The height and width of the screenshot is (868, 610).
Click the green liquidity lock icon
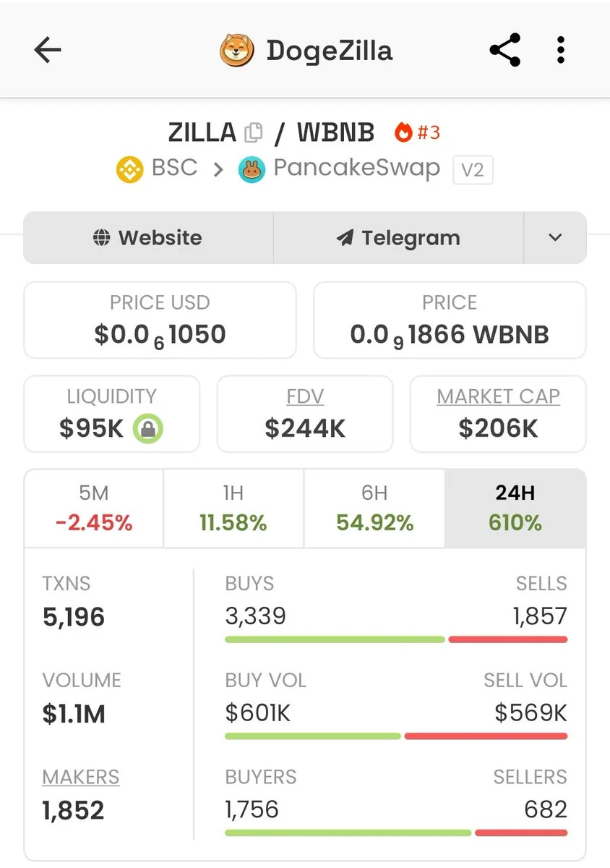coord(148,429)
